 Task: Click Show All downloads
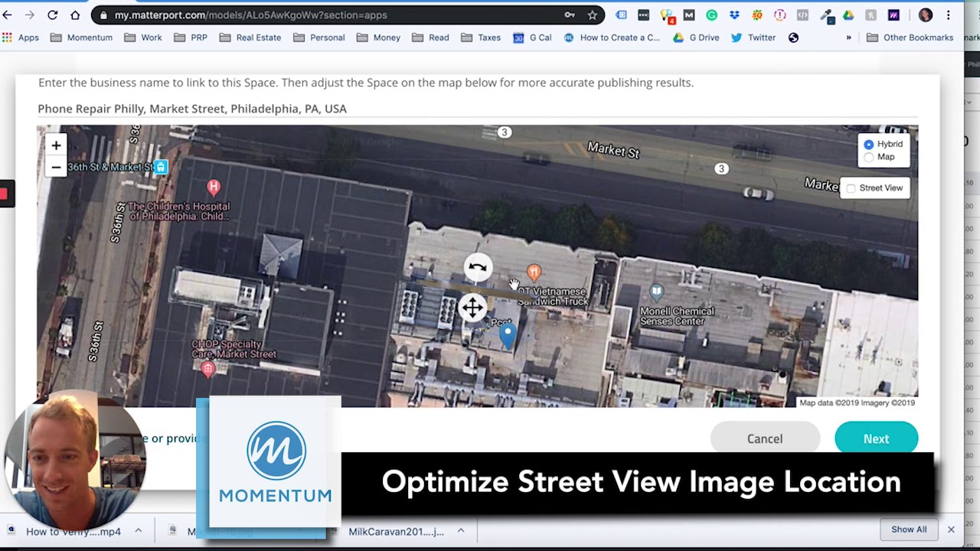[909, 530]
